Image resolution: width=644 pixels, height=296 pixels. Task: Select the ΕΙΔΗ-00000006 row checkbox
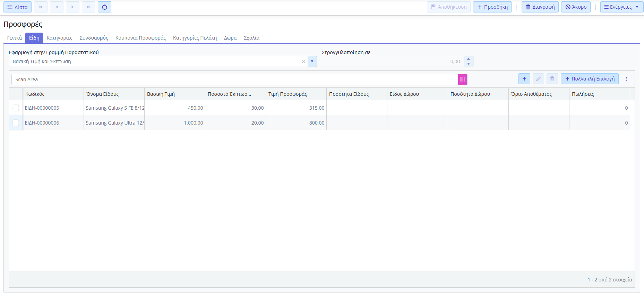pos(16,123)
